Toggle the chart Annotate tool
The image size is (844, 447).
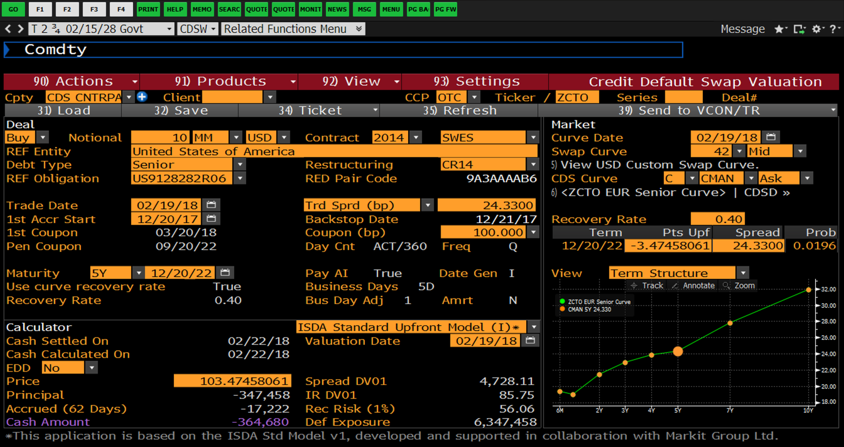693,286
